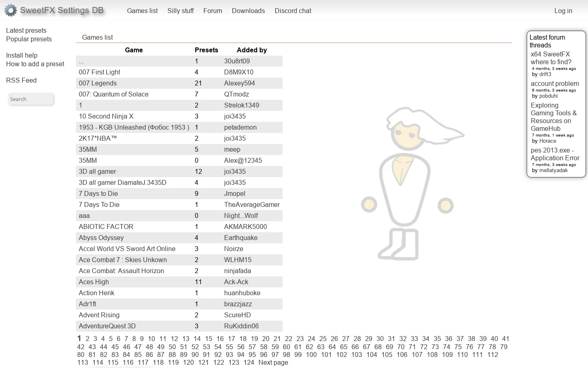Click the Next page link
Screen dimensions: 588x368
(273, 362)
